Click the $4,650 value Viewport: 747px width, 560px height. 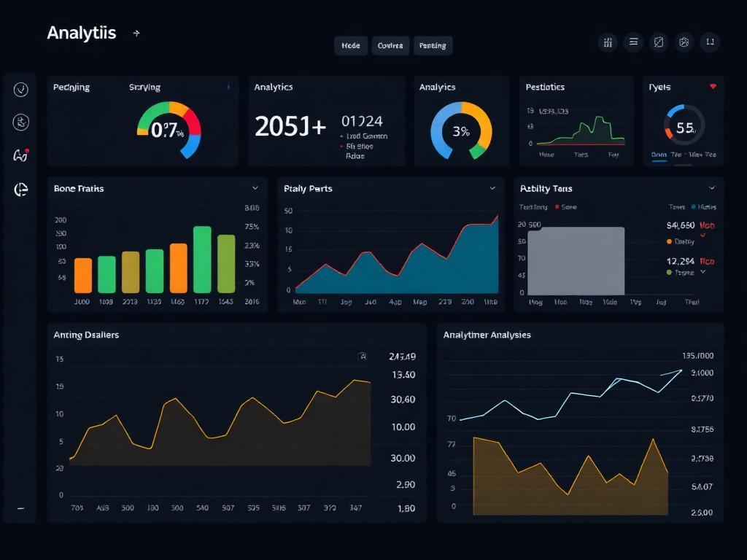pyautogui.click(x=681, y=225)
